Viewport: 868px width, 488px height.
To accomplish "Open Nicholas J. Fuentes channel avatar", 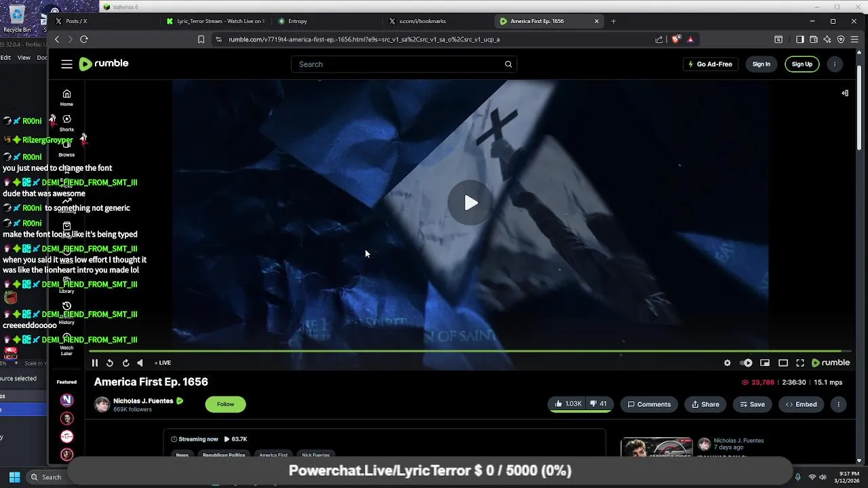I will (x=102, y=405).
